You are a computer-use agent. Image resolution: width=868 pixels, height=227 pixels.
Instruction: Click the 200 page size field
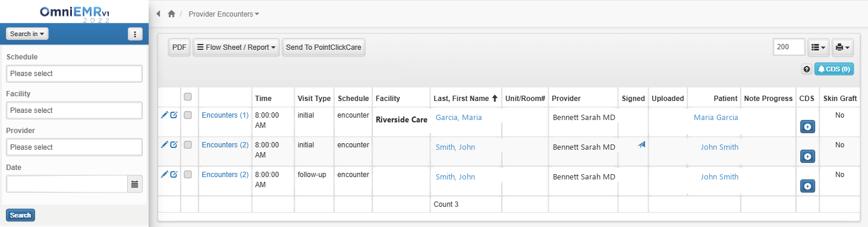(789, 47)
